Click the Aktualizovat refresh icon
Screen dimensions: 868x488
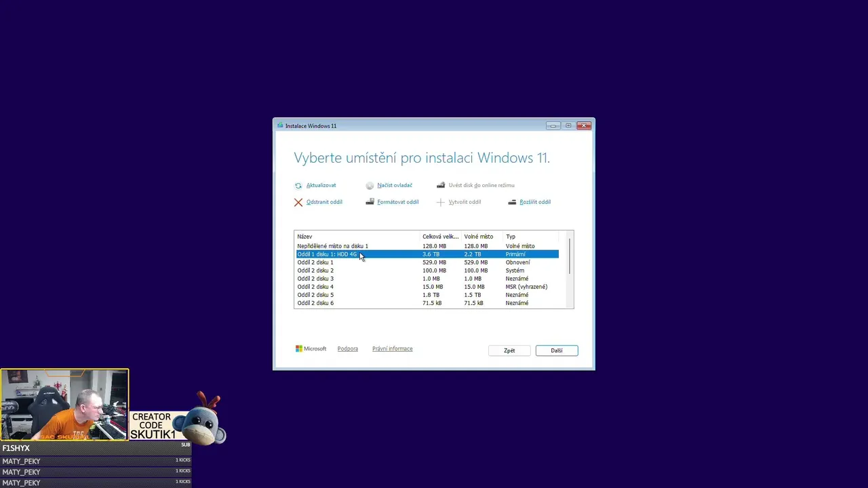coord(298,185)
